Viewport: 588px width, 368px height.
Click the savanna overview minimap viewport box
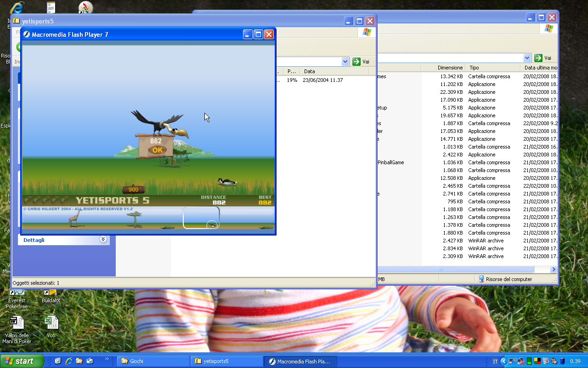[x=201, y=218]
